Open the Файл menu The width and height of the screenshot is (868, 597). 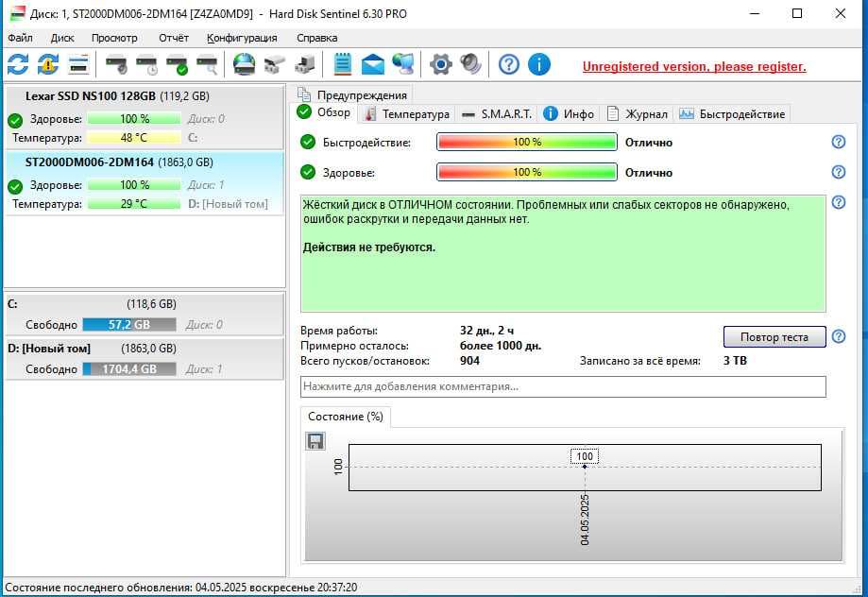coord(20,38)
